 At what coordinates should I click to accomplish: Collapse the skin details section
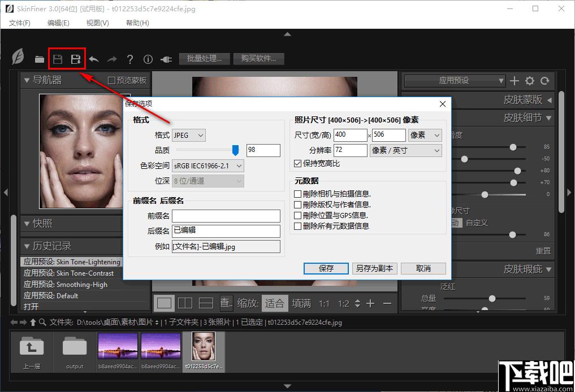click(549, 118)
